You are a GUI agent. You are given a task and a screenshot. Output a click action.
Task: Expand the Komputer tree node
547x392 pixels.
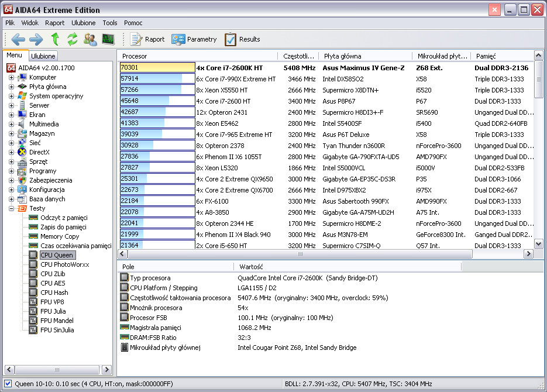tap(11, 77)
